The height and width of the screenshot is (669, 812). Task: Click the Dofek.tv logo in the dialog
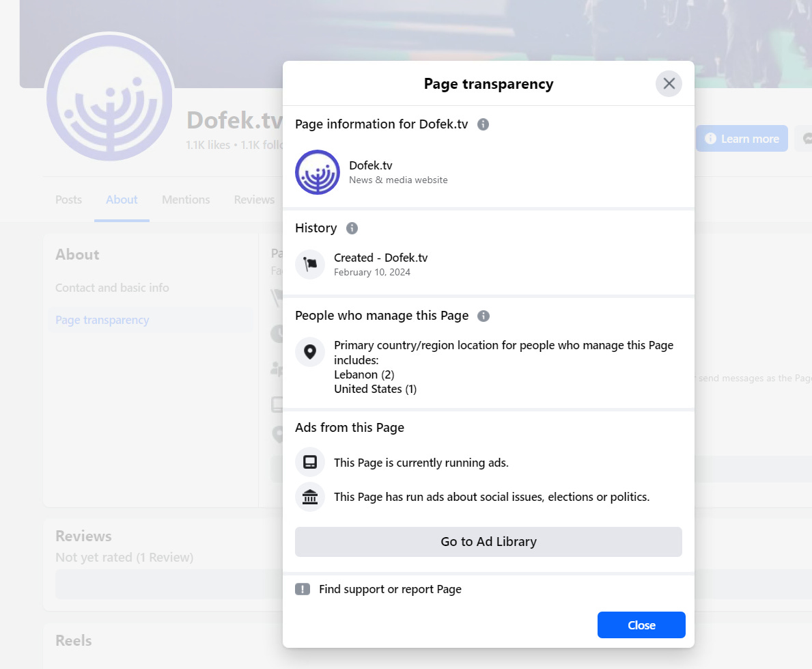coord(318,172)
